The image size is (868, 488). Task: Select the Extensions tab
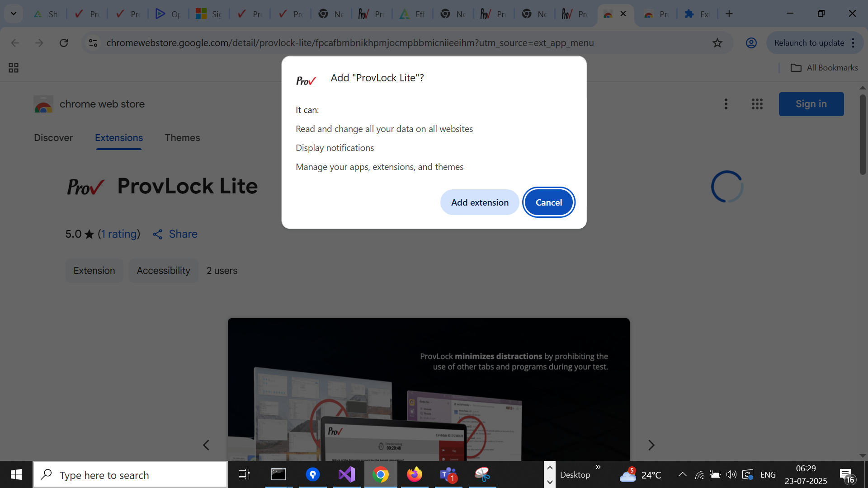pos(119,138)
